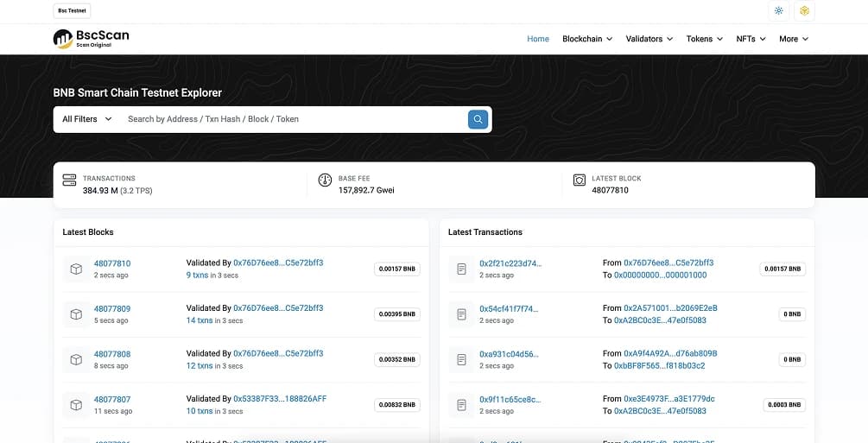The image size is (868, 443).
Task: Click document icon beside txn 0xa931c04d56
Action: click(x=462, y=360)
